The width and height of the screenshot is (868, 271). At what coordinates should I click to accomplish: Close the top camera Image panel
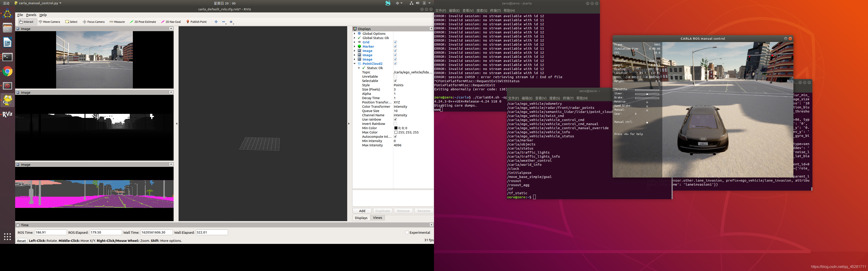[171, 29]
